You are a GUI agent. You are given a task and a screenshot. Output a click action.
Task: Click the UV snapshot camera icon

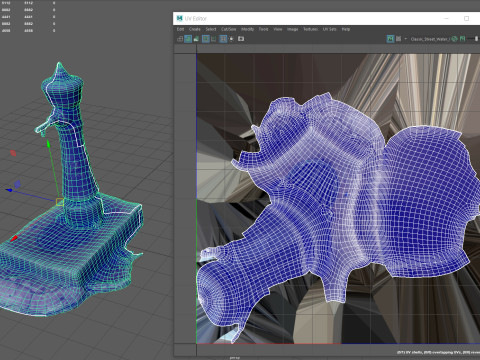tap(241, 39)
